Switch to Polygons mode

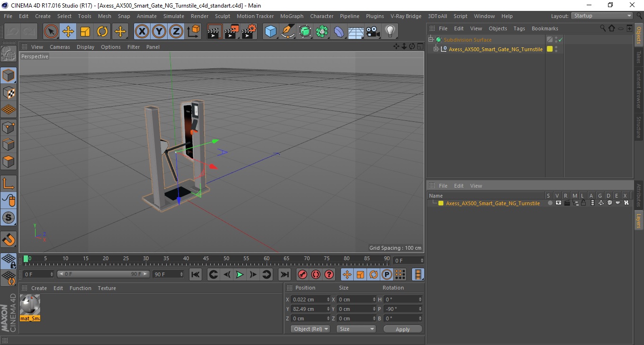(9, 161)
